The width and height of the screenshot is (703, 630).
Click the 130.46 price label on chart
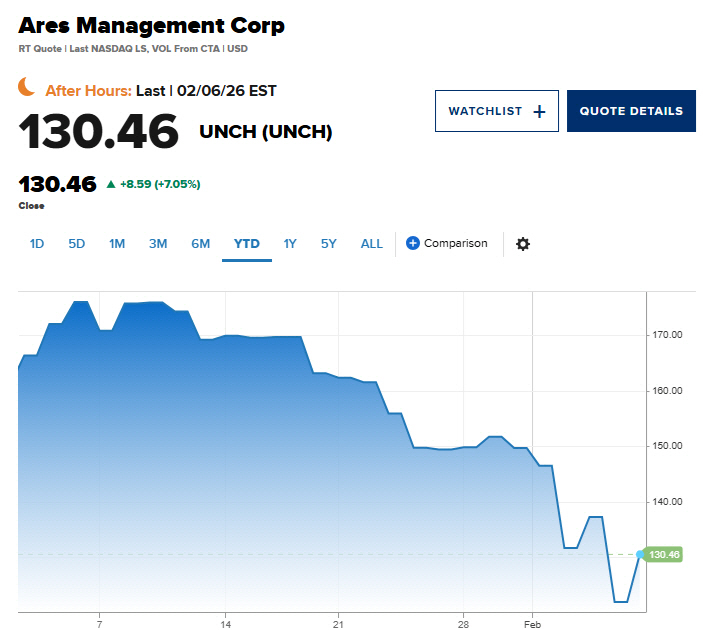pyautogui.click(x=664, y=555)
